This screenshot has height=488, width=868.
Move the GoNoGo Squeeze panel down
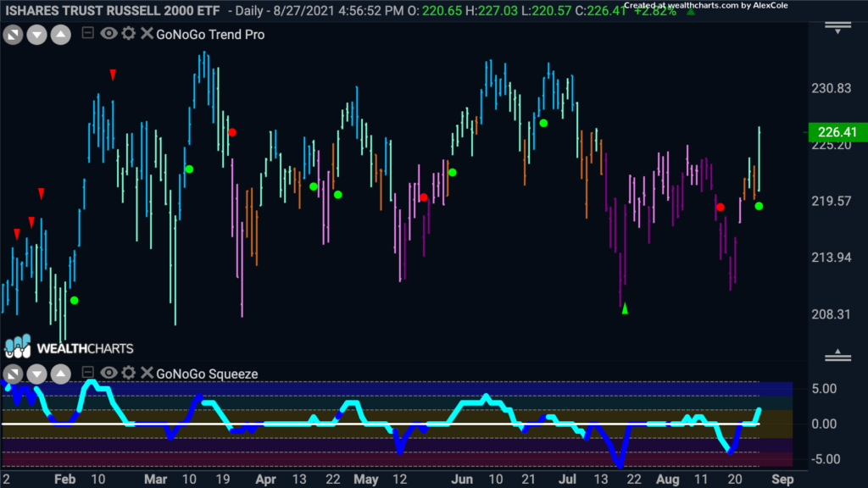[37, 374]
